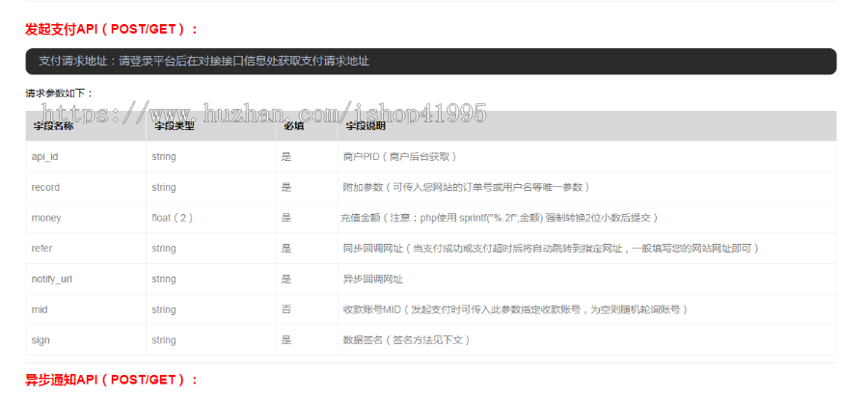The width and height of the screenshot is (868, 399).
Task: Select the record field name cell
Action: point(45,188)
